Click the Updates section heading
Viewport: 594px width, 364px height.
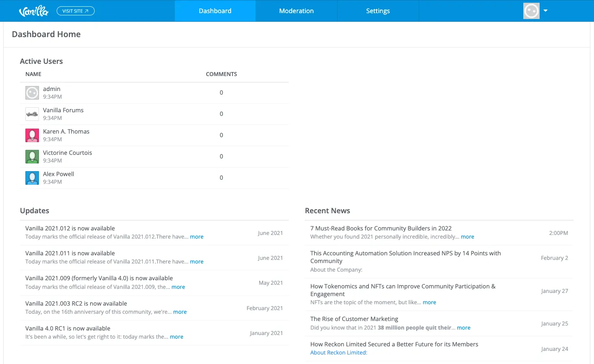point(34,211)
